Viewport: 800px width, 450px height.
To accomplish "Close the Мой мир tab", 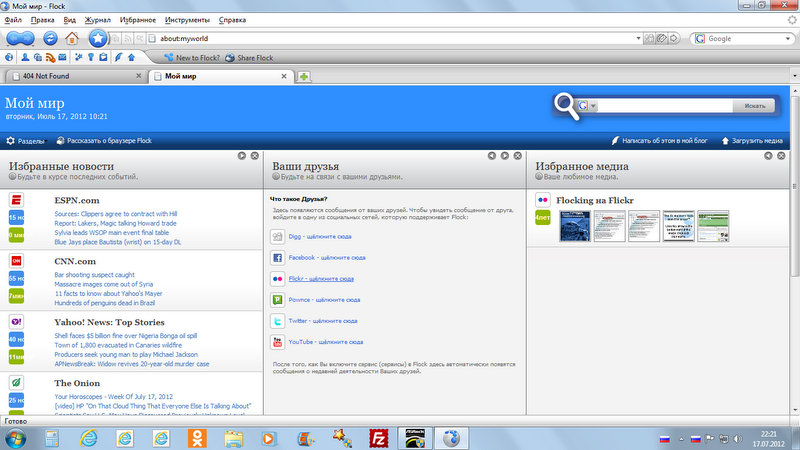I will pos(284,76).
